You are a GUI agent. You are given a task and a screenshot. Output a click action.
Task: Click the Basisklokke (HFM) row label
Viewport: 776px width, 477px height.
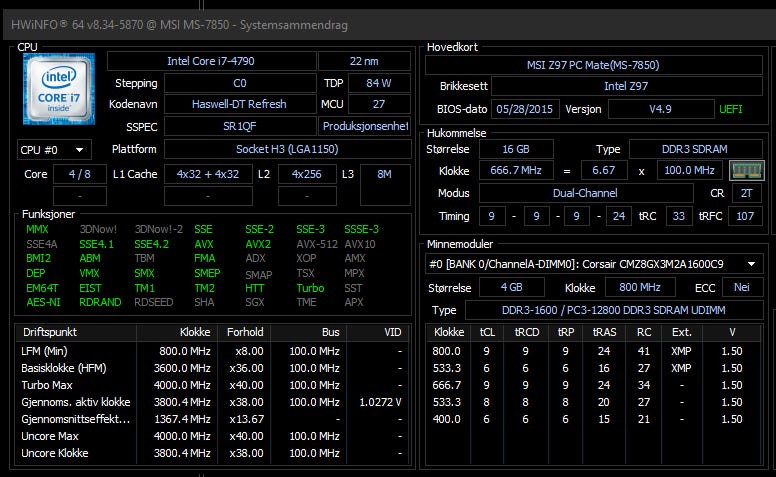click(64, 369)
